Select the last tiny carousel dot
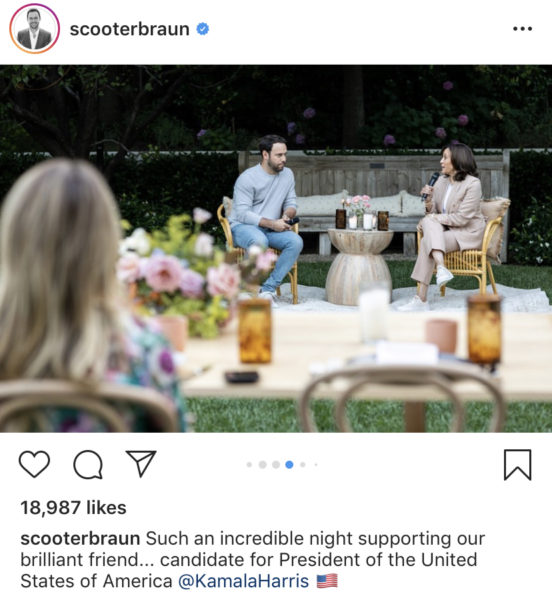552x600 pixels. (x=316, y=465)
